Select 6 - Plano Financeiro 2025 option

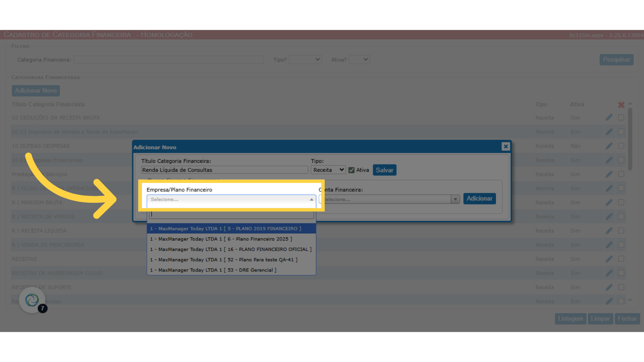coord(231,239)
